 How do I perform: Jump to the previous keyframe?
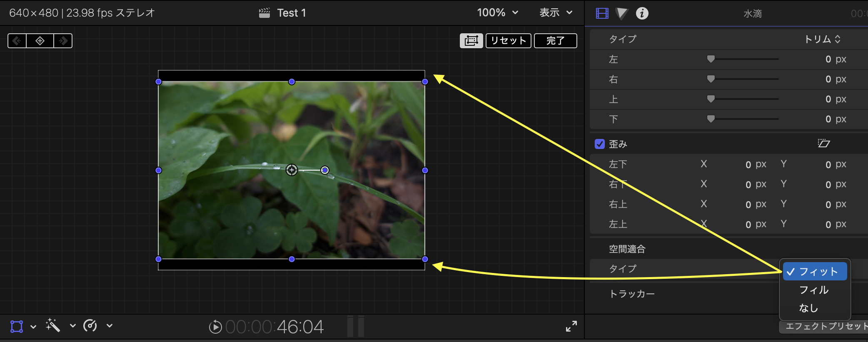[x=17, y=41]
